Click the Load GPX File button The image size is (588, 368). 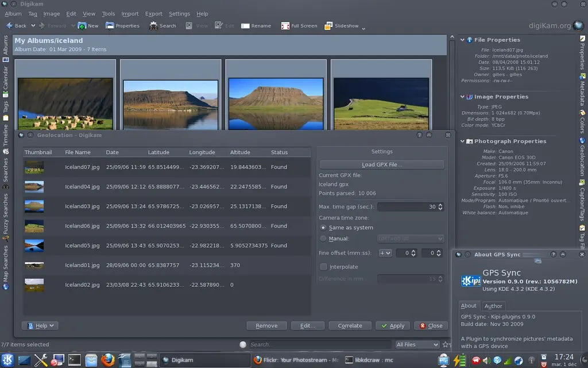382,164
